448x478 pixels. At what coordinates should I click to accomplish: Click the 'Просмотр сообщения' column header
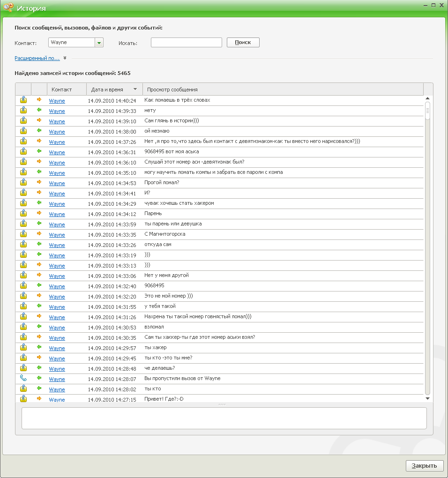click(x=283, y=90)
